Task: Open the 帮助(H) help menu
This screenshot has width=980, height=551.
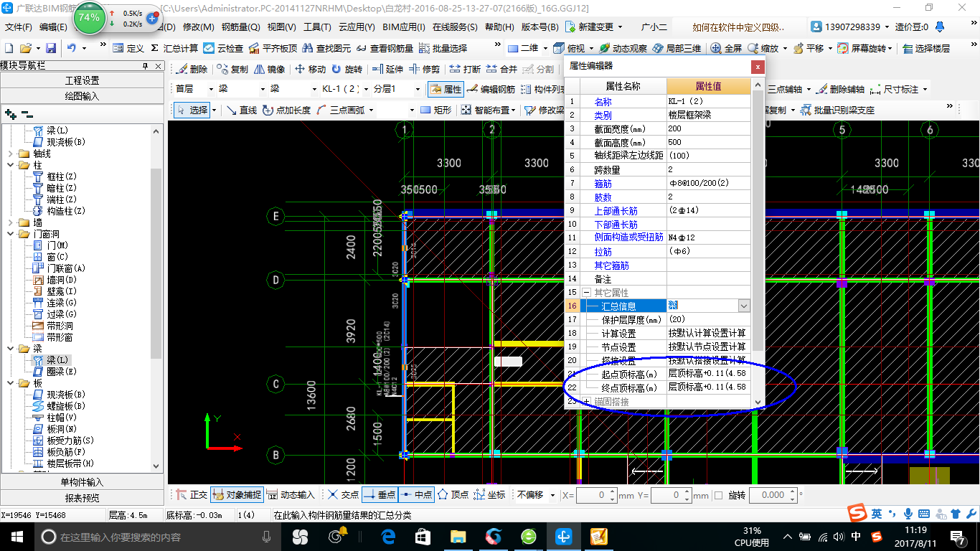Action: point(499,27)
